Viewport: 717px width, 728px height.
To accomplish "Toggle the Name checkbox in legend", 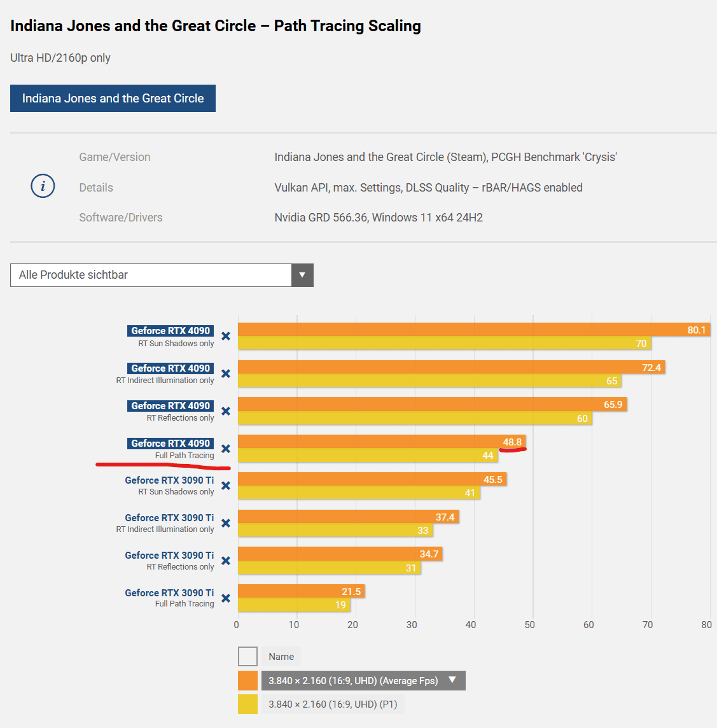I will click(x=248, y=657).
